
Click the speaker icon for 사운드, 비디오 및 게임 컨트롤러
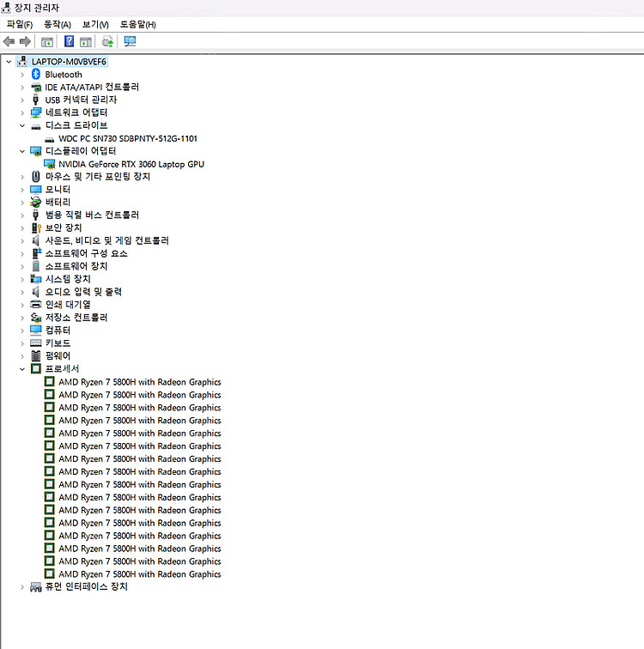36,240
